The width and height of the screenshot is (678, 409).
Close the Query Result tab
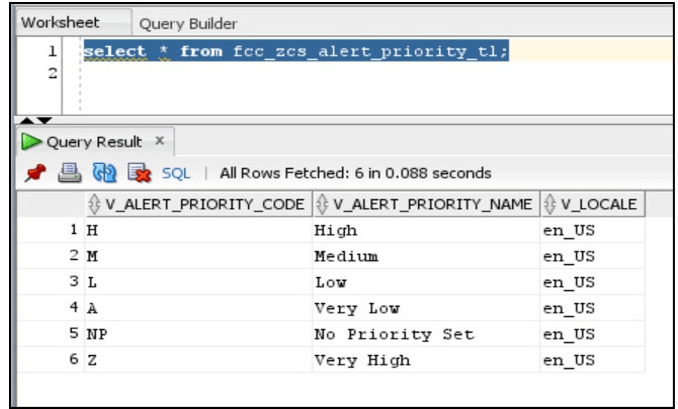click(x=160, y=141)
